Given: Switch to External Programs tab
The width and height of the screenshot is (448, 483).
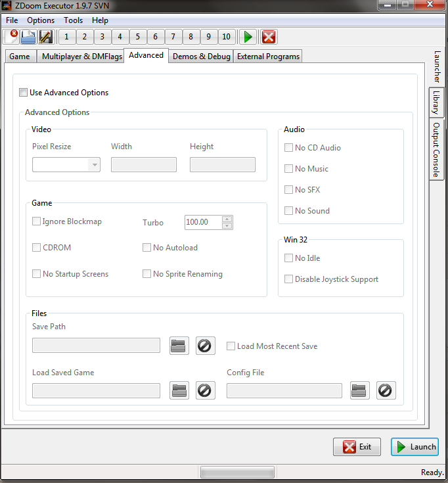Looking at the screenshot, I should (x=268, y=57).
